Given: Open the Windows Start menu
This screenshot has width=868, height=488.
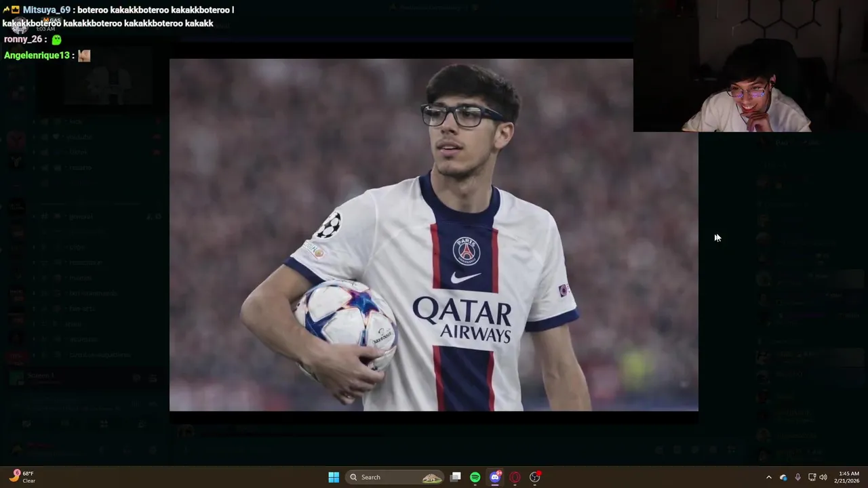Looking at the screenshot, I should pyautogui.click(x=334, y=477).
